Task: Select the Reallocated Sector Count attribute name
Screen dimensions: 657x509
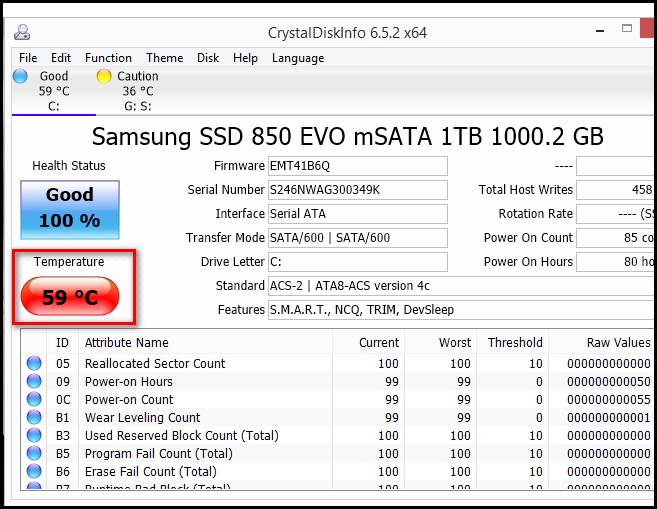Action: click(x=155, y=363)
